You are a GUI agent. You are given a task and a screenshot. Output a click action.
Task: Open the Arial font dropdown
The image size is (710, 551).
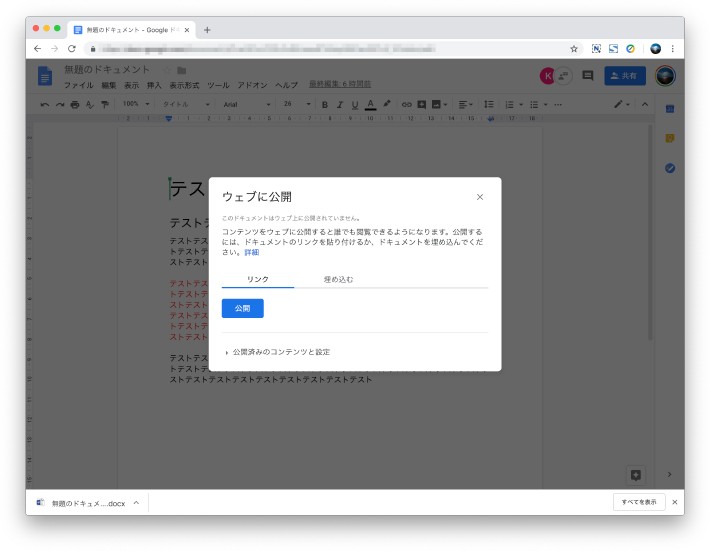[x=246, y=105]
